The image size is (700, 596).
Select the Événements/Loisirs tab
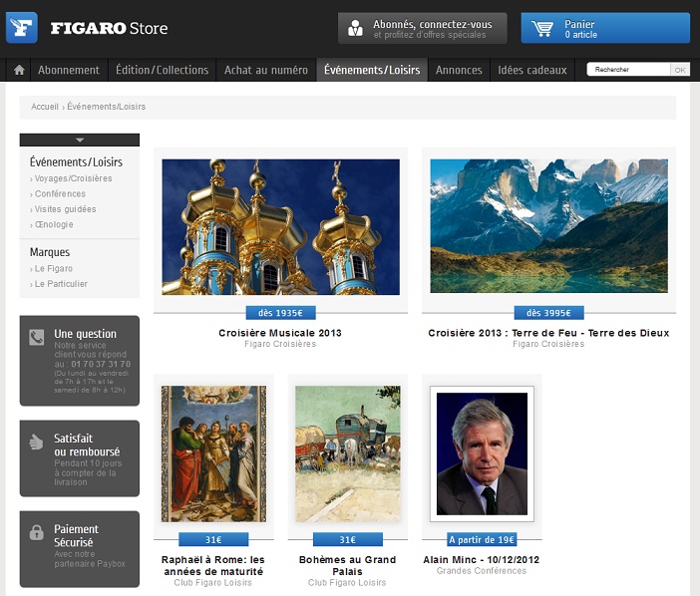point(372,70)
